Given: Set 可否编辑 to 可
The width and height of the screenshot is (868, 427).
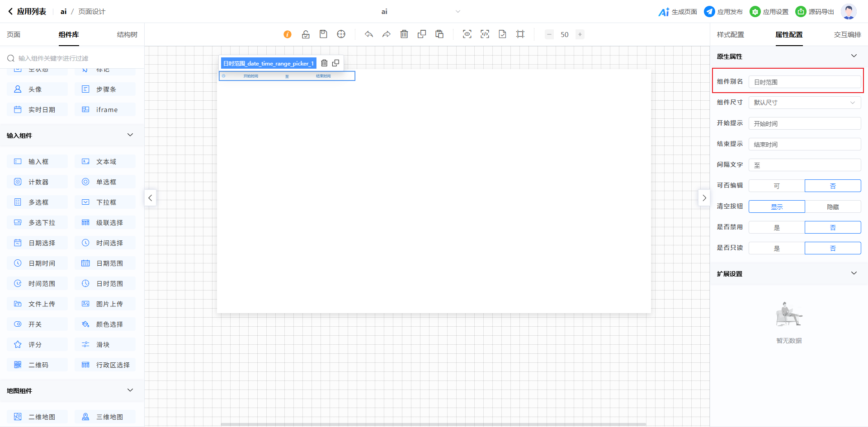Looking at the screenshot, I should pyautogui.click(x=777, y=186).
